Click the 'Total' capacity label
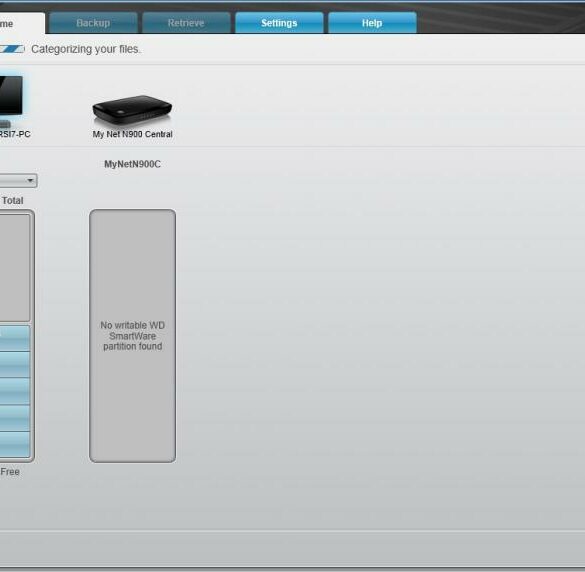Screen dimensions: 585x572 pyautogui.click(x=12, y=200)
